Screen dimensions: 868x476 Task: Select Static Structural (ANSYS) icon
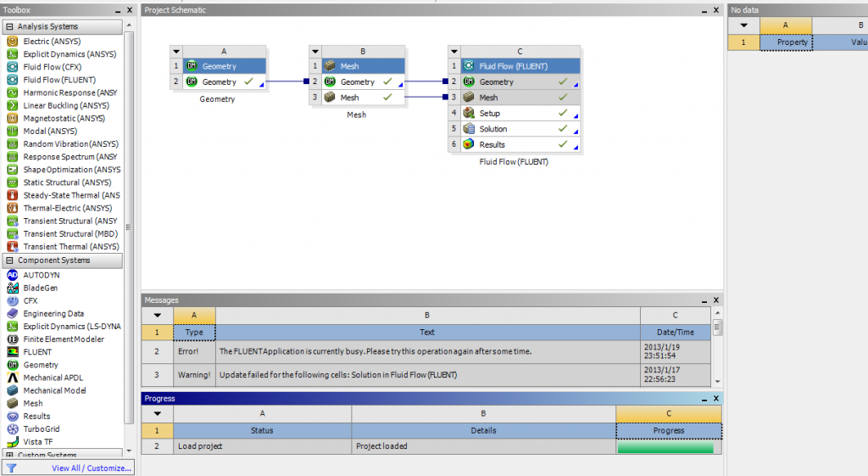12,182
